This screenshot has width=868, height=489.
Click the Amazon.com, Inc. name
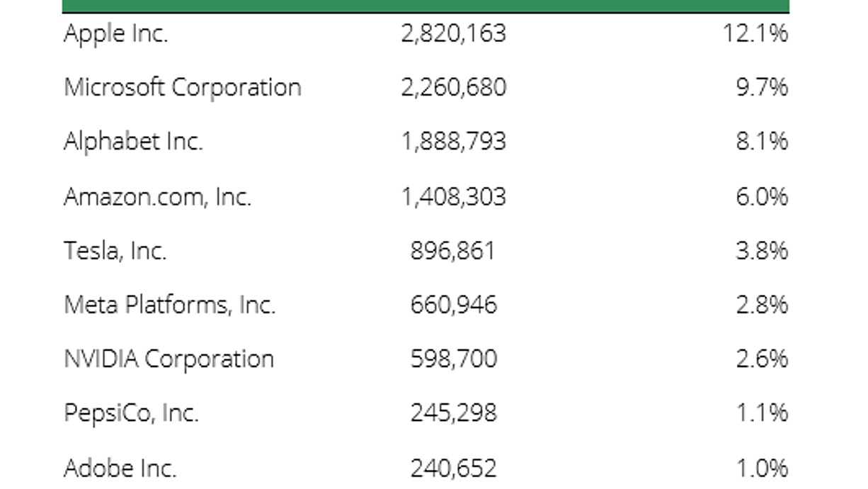click(158, 196)
